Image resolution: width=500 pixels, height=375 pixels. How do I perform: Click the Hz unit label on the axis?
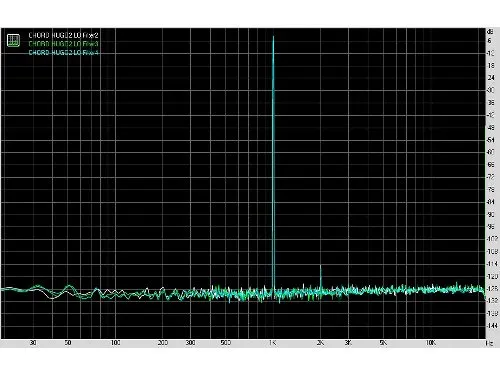tap(489, 343)
